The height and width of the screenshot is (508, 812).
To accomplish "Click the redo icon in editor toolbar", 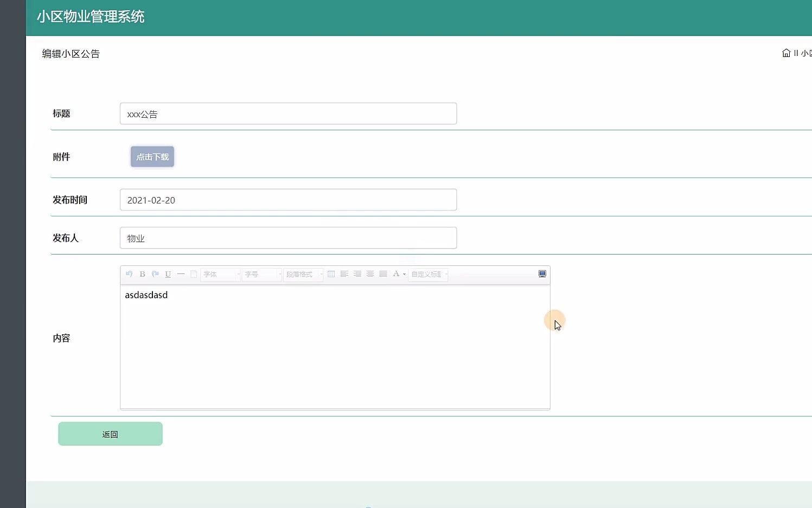I will point(155,274).
